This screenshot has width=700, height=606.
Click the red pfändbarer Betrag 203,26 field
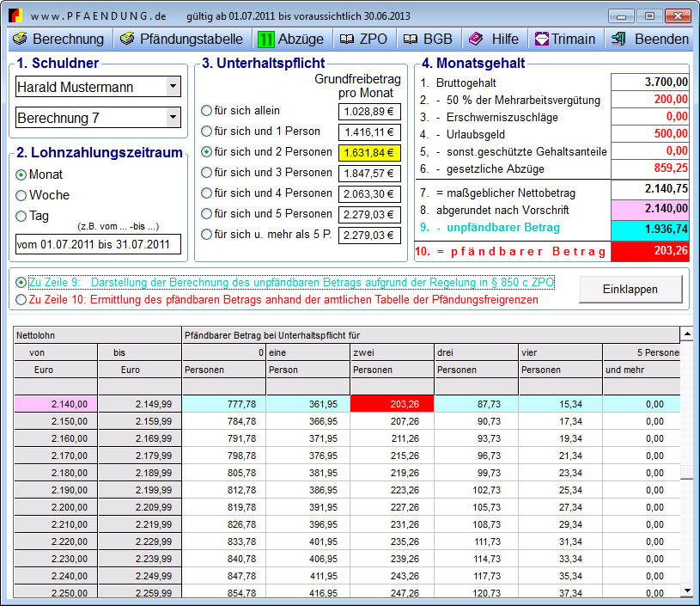[x=649, y=251]
